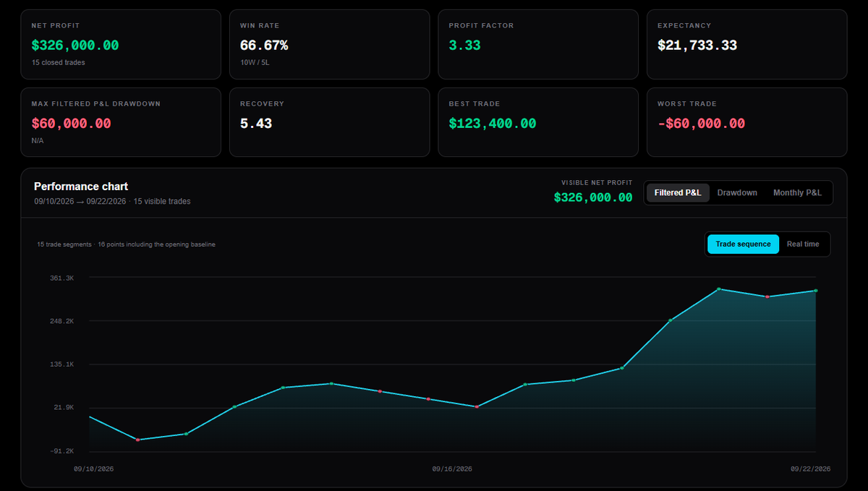This screenshot has height=491, width=868.
Task: Click the '15 trade segments' description text
Action: click(x=126, y=244)
